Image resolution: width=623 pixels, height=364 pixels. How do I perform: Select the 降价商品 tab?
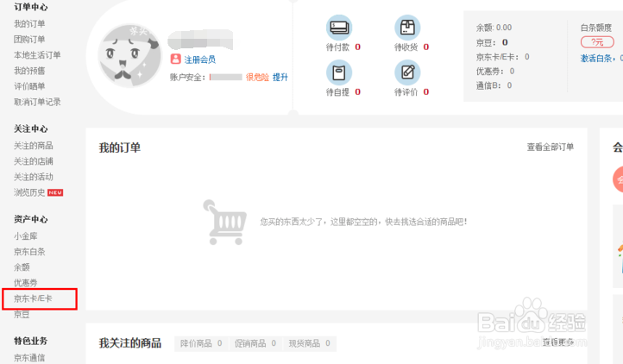tap(201, 343)
